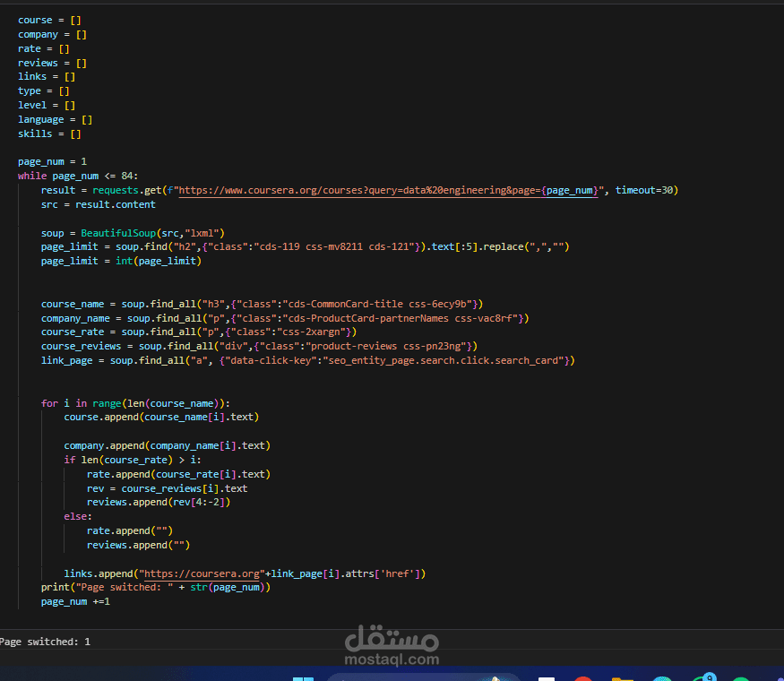Click the https://coursera.org link in links.append
This screenshot has width=784, height=681.
tap(202, 574)
